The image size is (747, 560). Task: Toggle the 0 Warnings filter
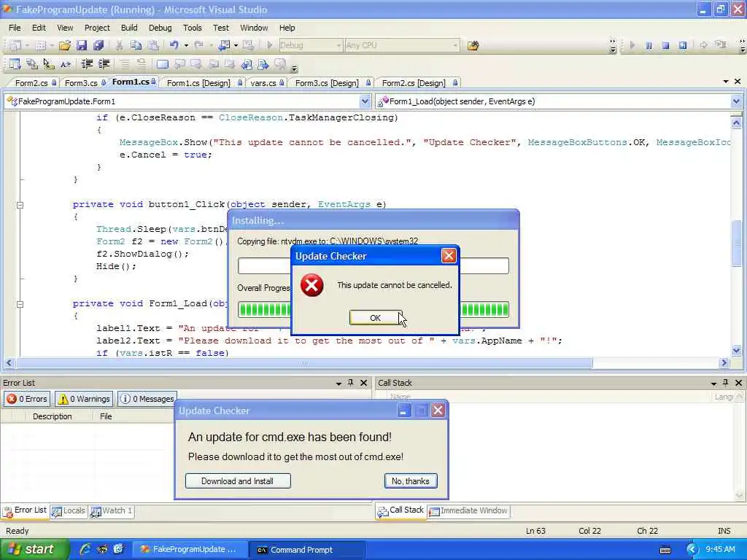pyautogui.click(x=84, y=399)
